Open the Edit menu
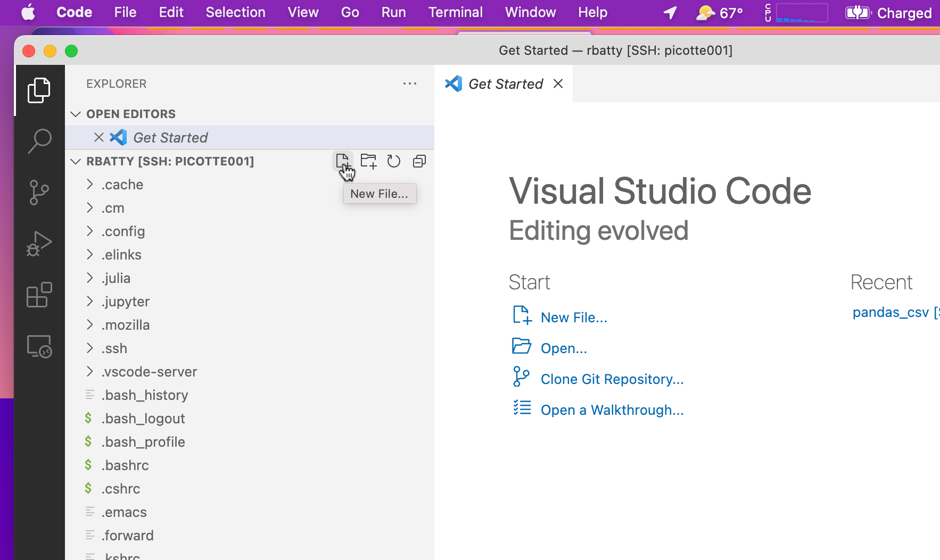This screenshot has height=560, width=940. click(171, 12)
